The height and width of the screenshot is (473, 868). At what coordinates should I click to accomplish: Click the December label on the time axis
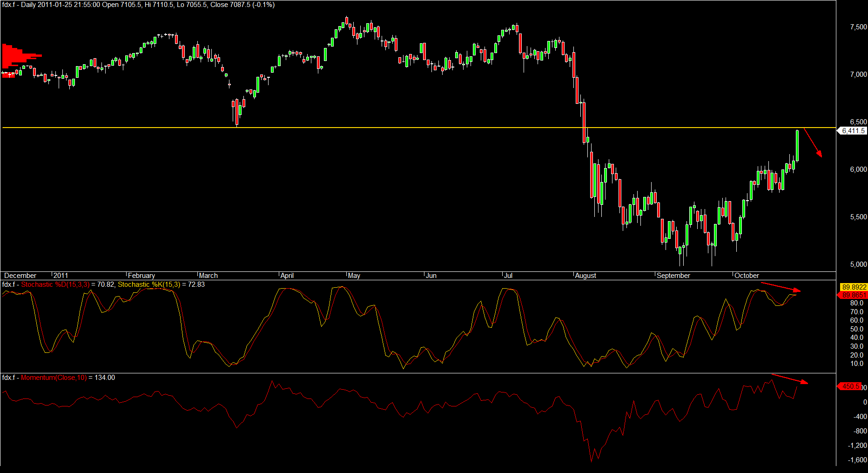coord(20,276)
